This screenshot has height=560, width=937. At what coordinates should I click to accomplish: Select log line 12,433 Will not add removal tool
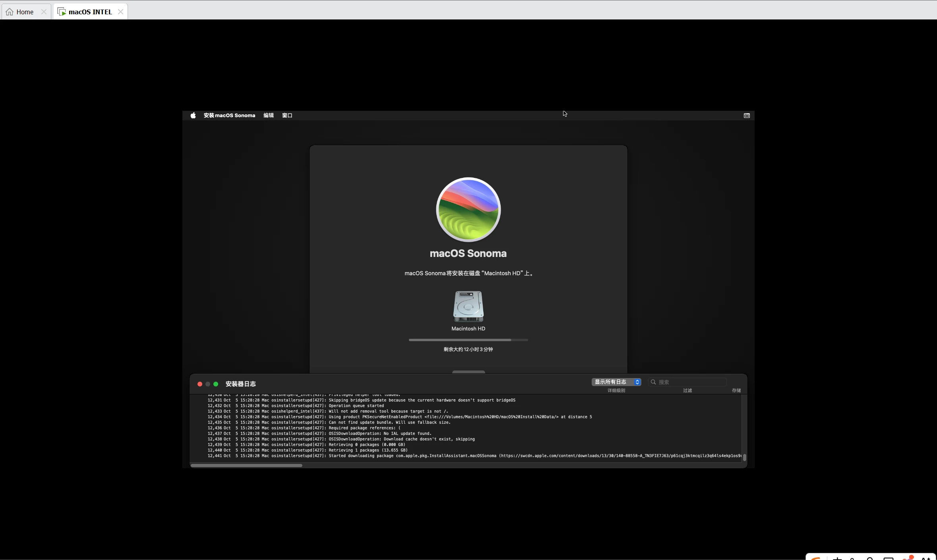pyautogui.click(x=328, y=411)
